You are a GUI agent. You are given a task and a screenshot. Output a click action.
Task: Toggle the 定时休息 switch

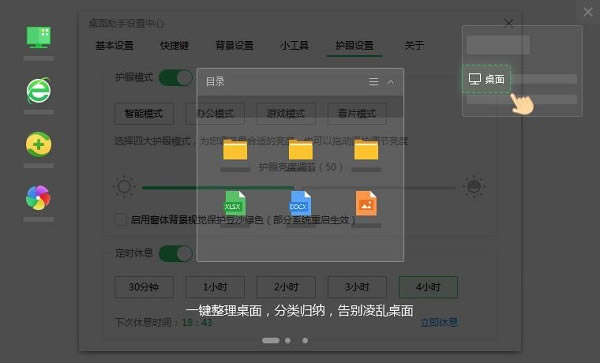tap(176, 254)
